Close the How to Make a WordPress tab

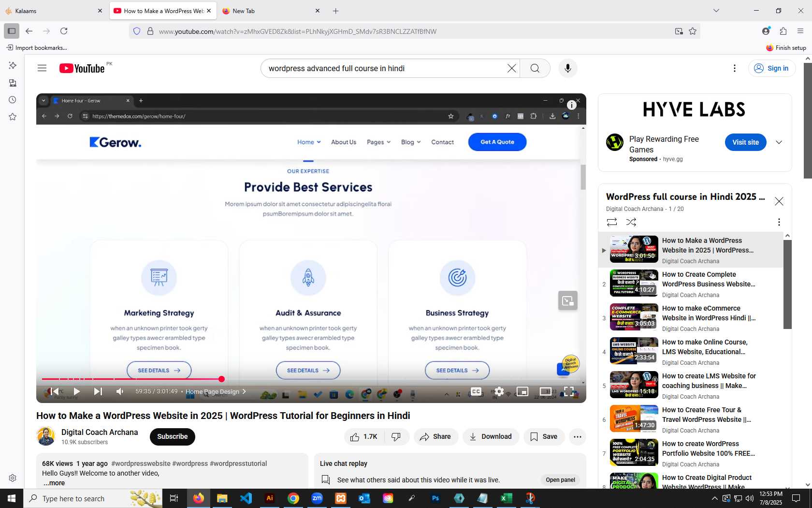click(x=209, y=11)
